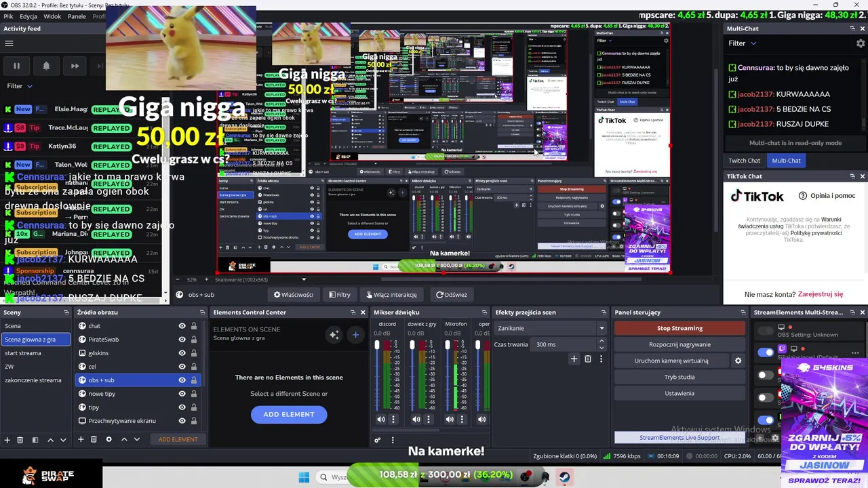The width and height of the screenshot is (868, 488).
Task: Select the Scena scene
Action: pos(35,326)
